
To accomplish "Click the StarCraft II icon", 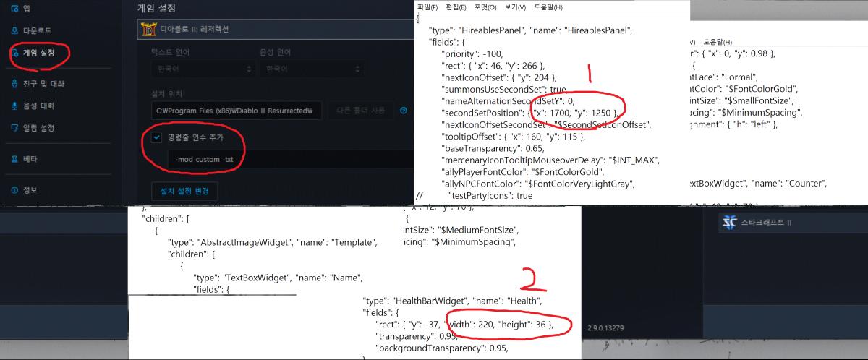I will pyautogui.click(x=729, y=223).
